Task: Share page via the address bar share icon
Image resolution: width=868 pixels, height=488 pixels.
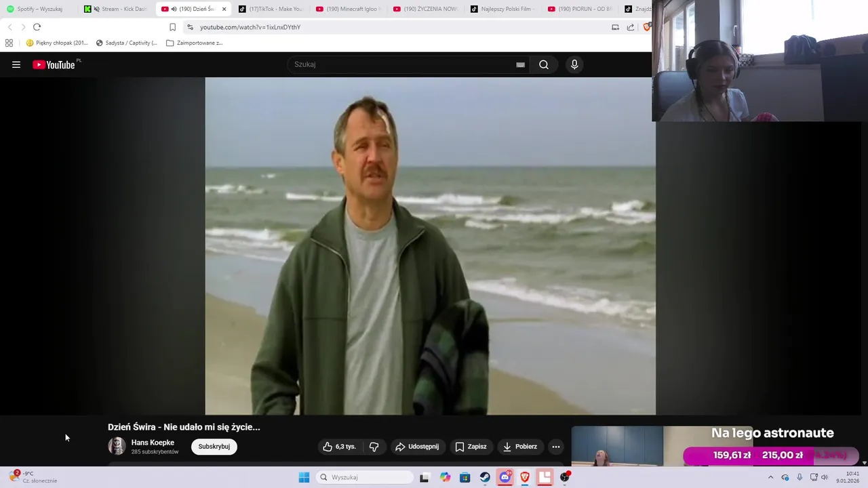Action: point(631,27)
